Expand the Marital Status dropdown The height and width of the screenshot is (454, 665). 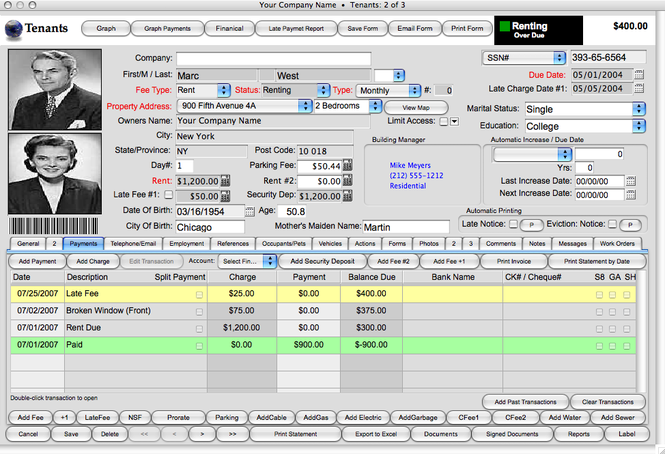pyautogui.click(x=638, y=109)
